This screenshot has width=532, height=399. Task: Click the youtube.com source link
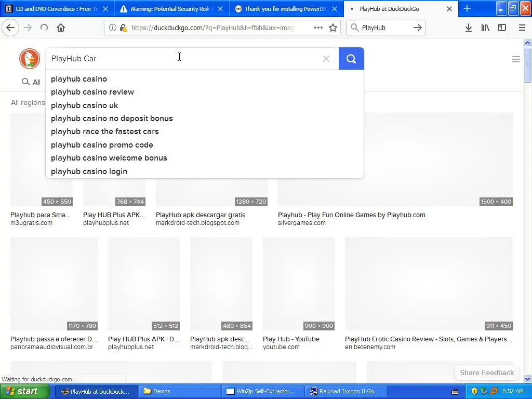pyautogui.click(x=281, y=347)
